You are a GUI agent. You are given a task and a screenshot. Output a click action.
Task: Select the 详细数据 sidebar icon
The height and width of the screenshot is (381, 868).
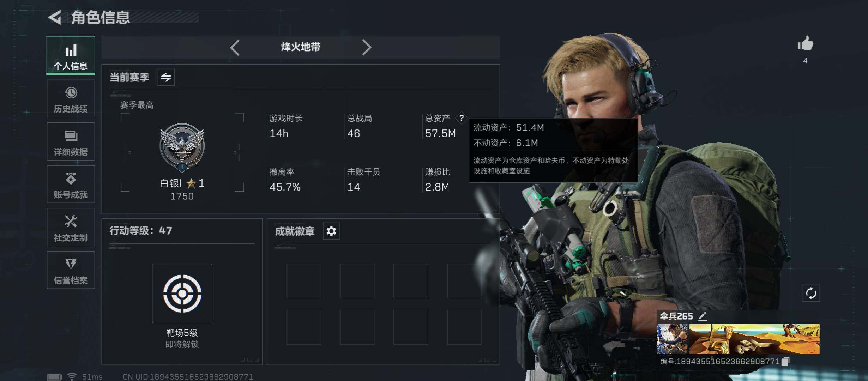[x=71, y=141]
